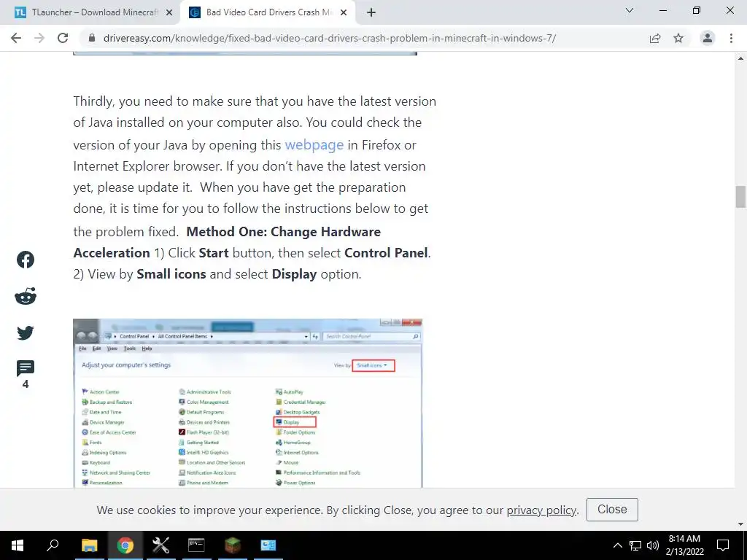
Task: Open the notification center
Action: pyautogui.click(x=723, y=545)
